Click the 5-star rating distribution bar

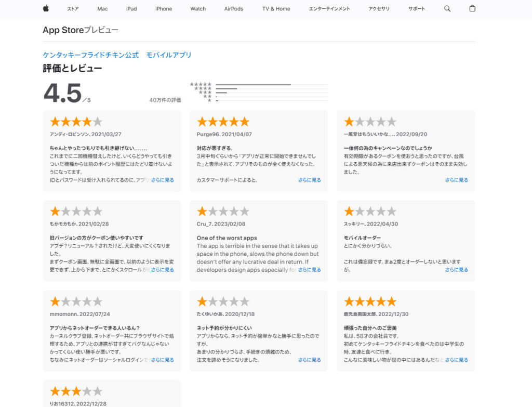pos(272,85)
